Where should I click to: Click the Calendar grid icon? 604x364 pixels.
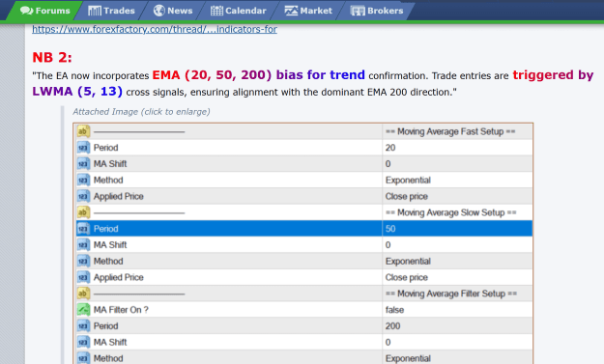tap(216, 11)
